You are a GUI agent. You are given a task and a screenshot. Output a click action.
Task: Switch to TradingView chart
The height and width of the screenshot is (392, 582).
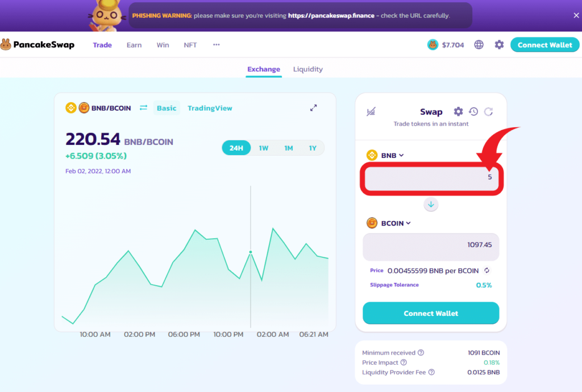(x=210, y=108)
